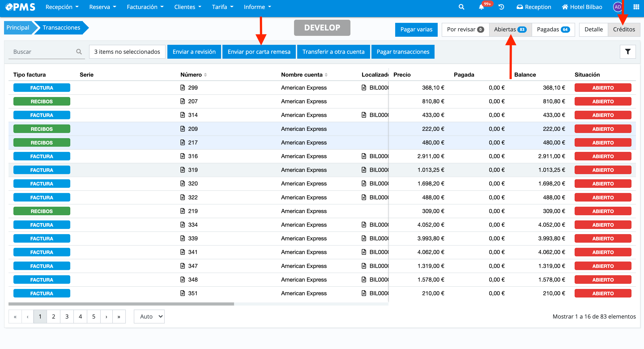This screenshot has width=644, height=349.
Task: Open document icon for invoice 299
Action: coord(183,88)
